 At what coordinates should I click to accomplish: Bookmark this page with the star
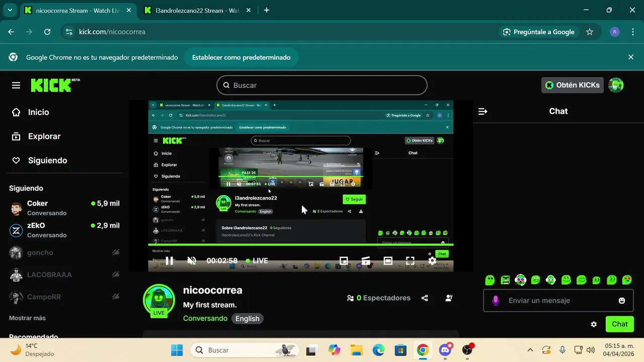(x=590, y=32)
